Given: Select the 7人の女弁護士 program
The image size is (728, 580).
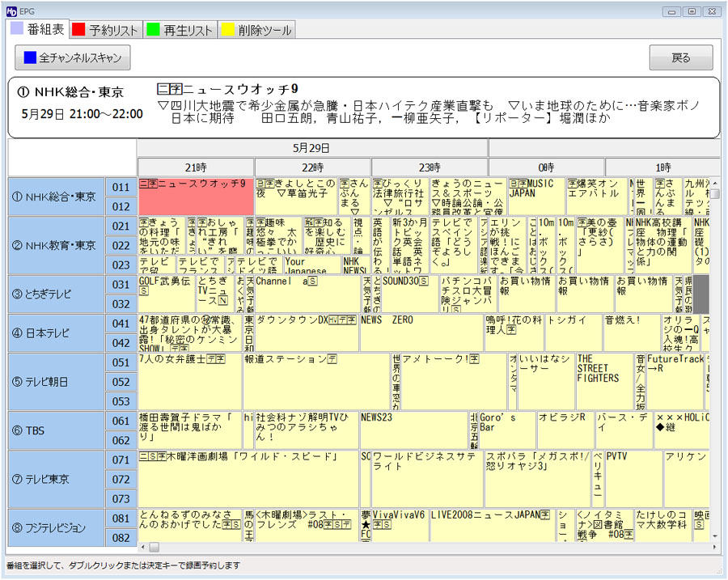Looking at the screenshot, I should click(190, 382).
